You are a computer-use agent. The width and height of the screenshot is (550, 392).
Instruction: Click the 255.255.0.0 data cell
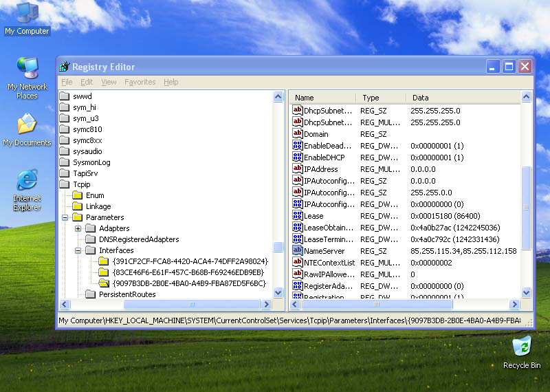click(x=431, y=193)
